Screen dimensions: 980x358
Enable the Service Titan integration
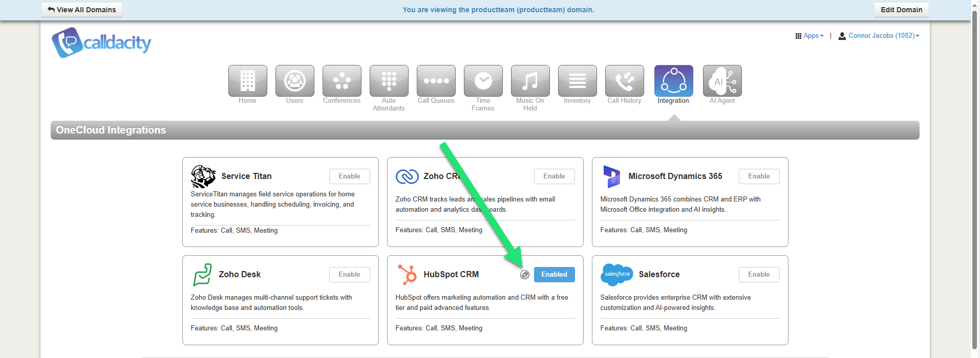coord(349,176)
